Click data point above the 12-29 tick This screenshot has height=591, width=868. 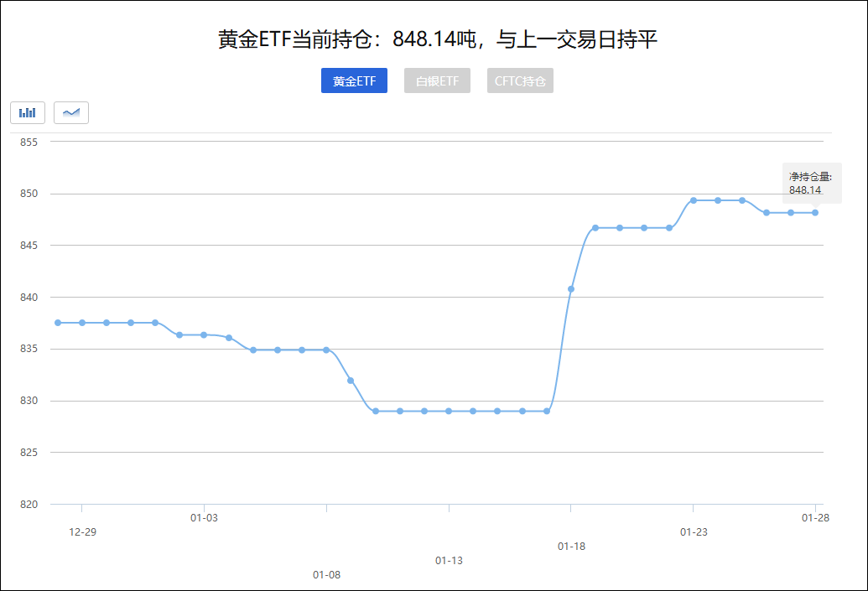[82, 323]
